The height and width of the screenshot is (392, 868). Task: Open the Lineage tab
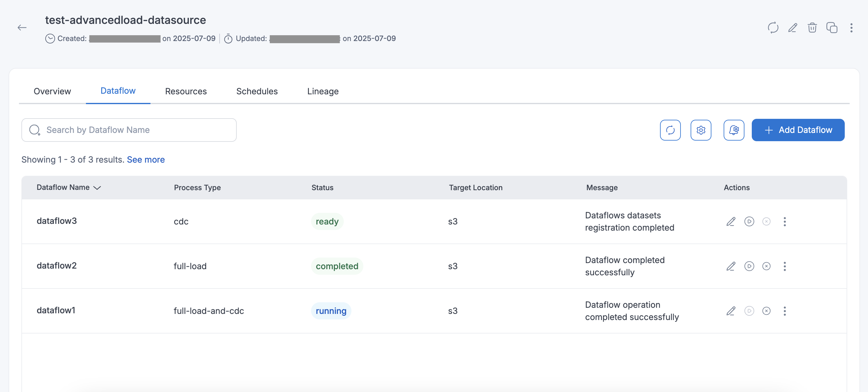pyautogui.click(x=322, y=91)
